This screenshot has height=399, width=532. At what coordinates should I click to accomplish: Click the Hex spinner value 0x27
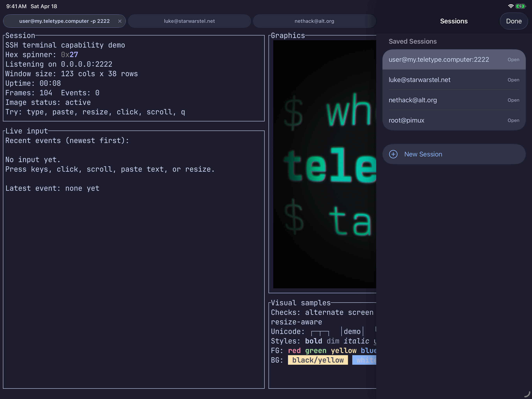point(70,55)
